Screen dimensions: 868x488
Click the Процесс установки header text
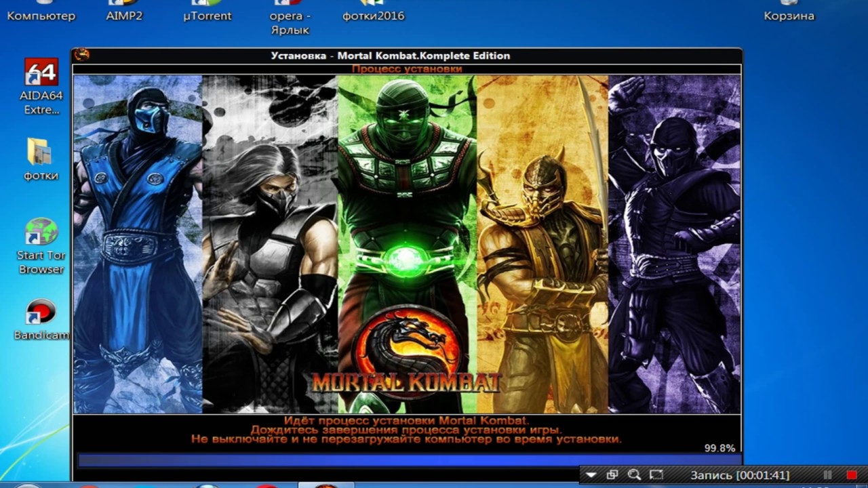coord(407,68)
